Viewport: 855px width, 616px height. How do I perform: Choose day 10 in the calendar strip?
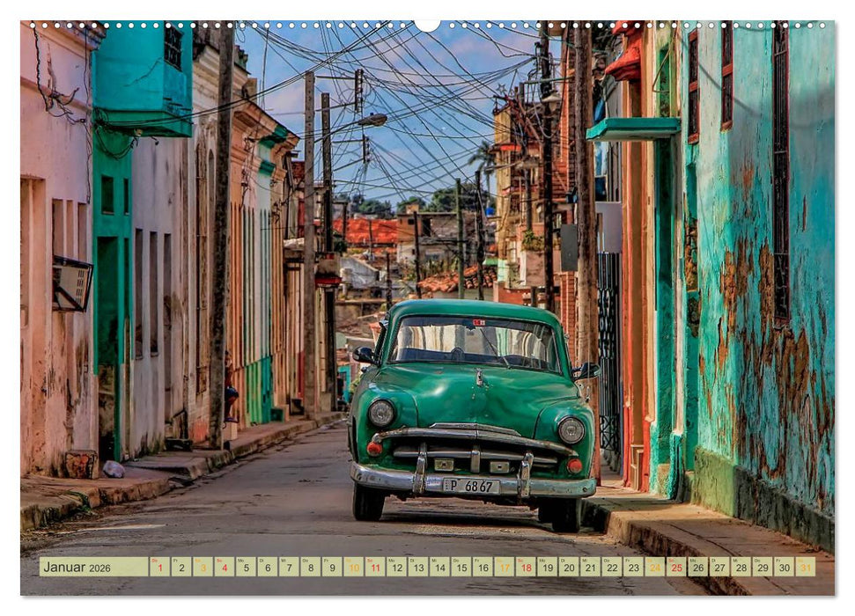pos(353,568)
